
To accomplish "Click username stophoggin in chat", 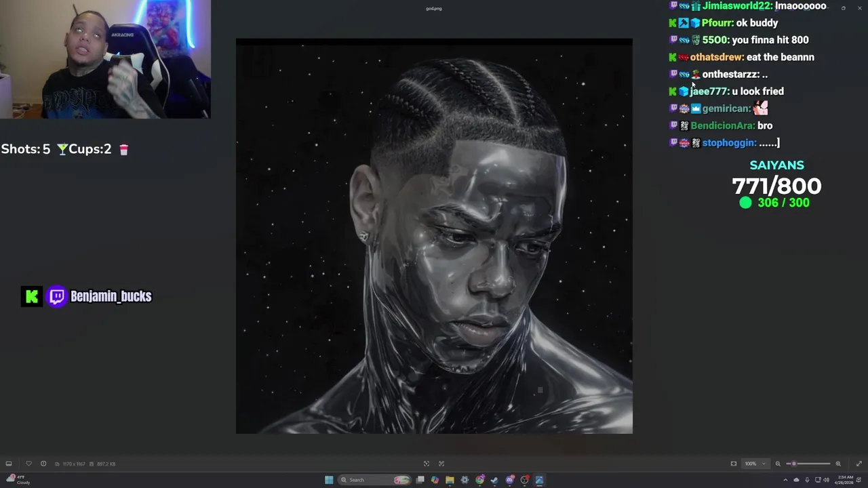I will coord(728,143).
